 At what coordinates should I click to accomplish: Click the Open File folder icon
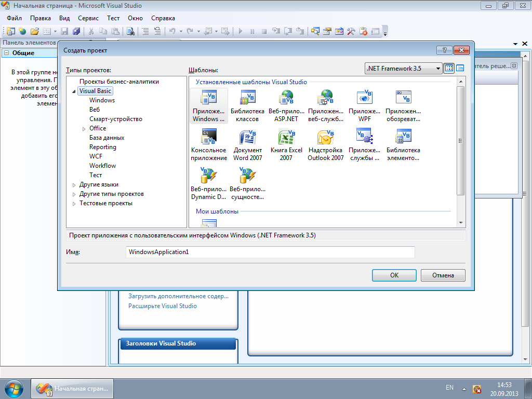(34, 32)
